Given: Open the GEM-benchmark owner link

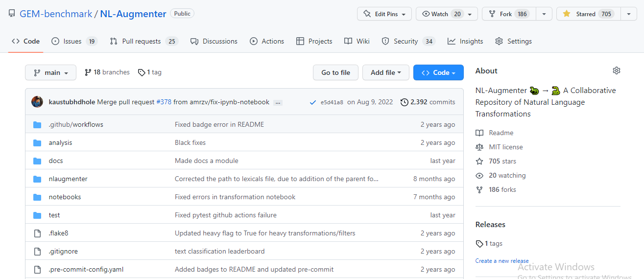Looking at the screenshot, I should coord(56,14).
